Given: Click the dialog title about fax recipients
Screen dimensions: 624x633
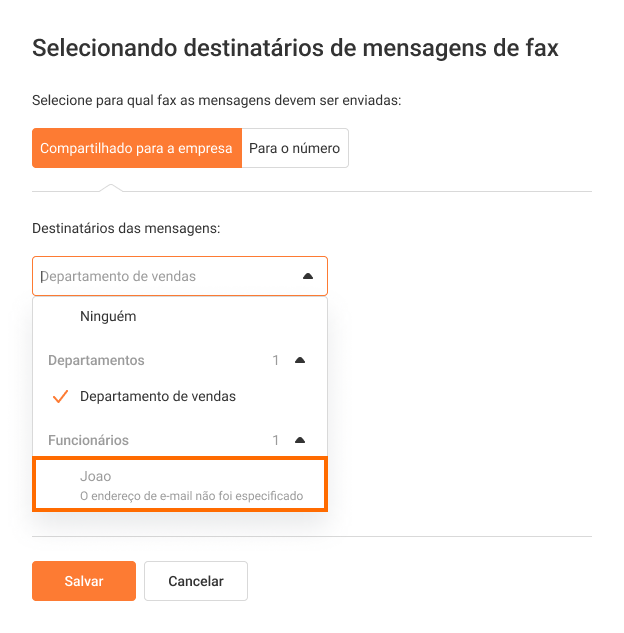Looking at the screenshot, I should (x=296, y=47).
